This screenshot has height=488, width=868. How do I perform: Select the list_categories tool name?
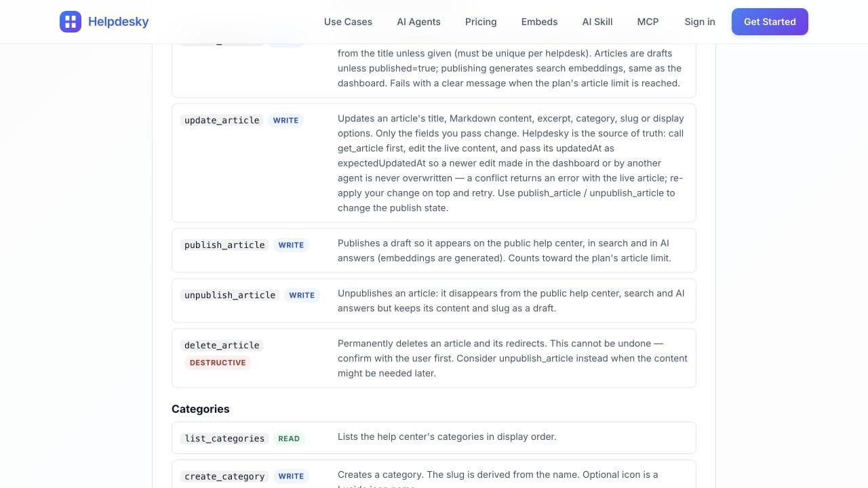[224, 439]
